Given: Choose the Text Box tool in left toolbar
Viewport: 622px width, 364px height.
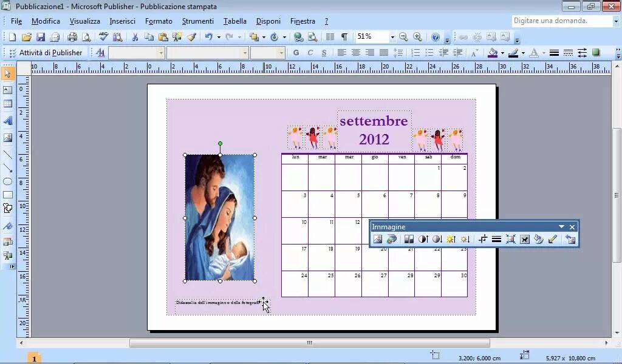Looking at the screenshot, I should (7, 90).
